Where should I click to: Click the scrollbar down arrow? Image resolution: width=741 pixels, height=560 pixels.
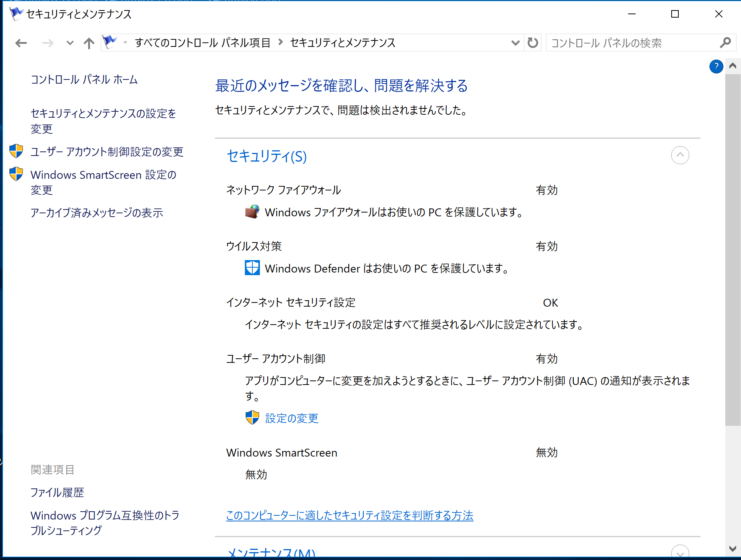click(x=732, y=549)
